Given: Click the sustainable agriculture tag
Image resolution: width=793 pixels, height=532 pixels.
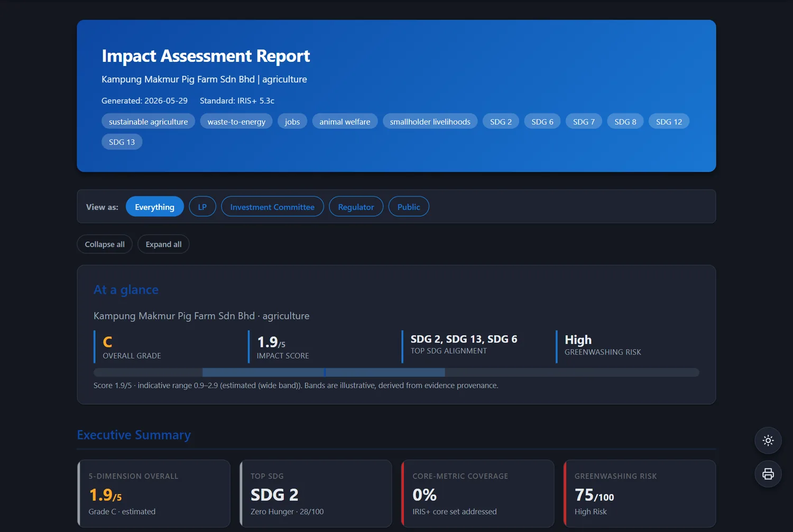Looking at the screenshot, I should (148, 122).
